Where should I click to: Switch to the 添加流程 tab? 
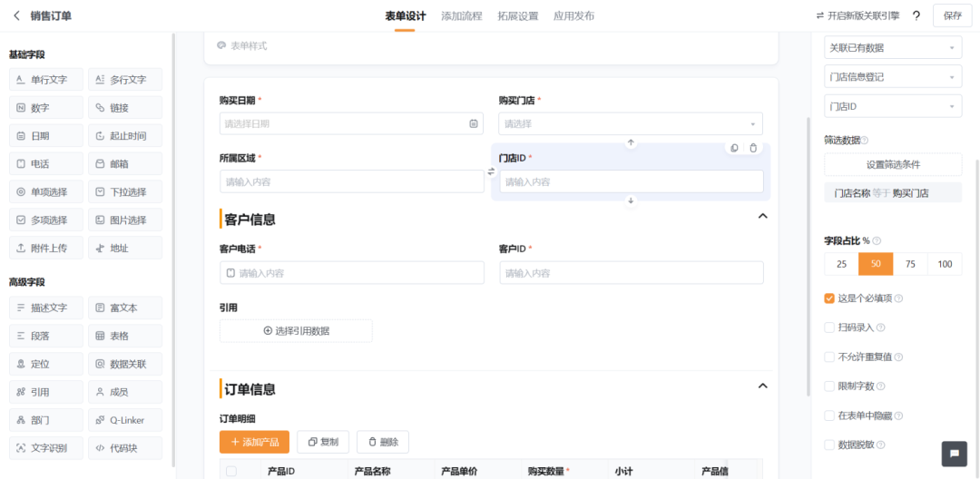(x=461, y=16)
